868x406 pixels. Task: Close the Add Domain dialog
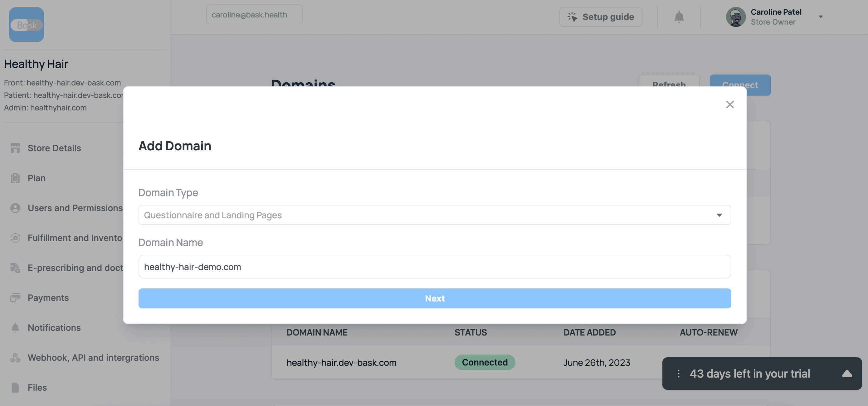click(x=729, y=104)
